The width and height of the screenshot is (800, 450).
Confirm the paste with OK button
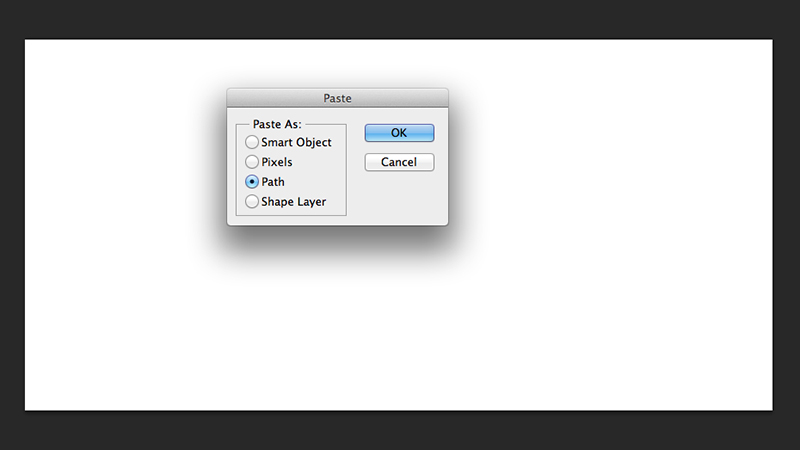399,133
